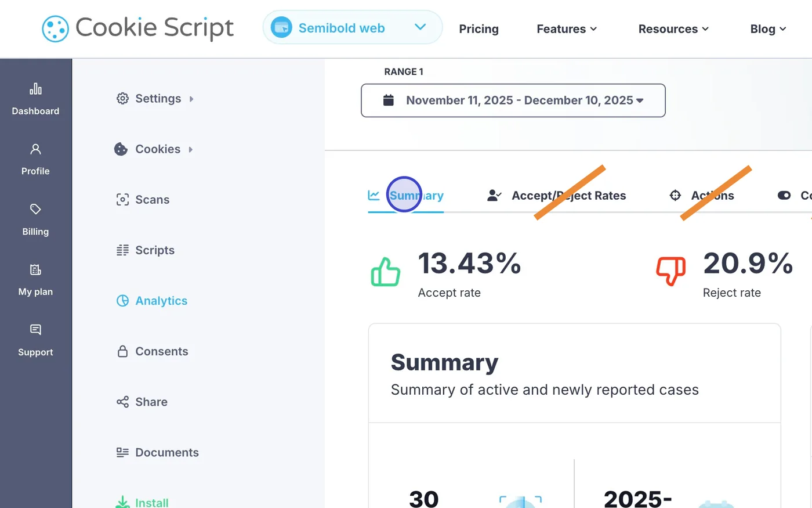812x508 pixels.
Task: Open the Billing section
Action: [35, 220]
